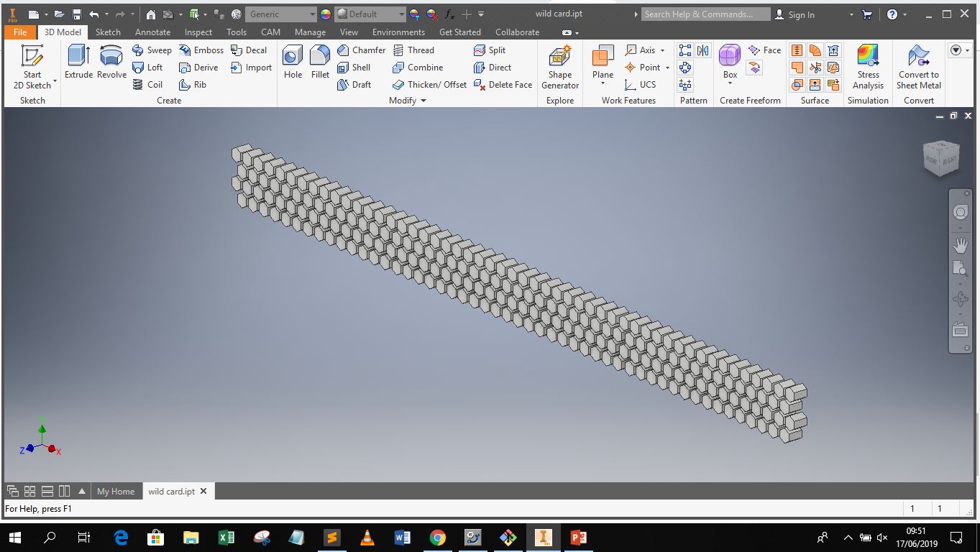Image resolution: width=980 pixels, height=552 pixels.
Task: Open Google Chrome from the taskbar
Action: [x=437, y=537]
